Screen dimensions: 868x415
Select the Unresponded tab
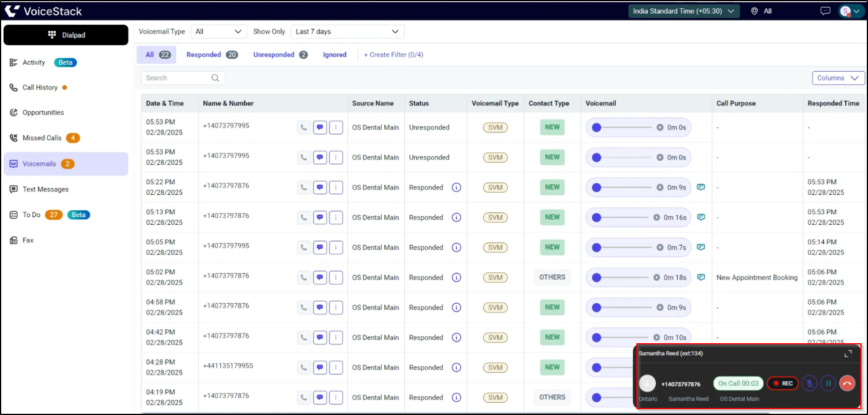click(x=275, y=54)
